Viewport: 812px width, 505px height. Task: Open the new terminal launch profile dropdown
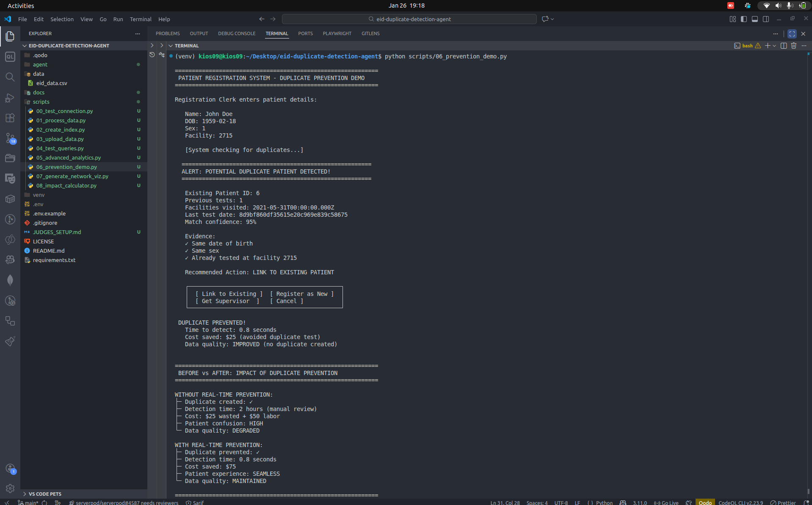point(774,46)
